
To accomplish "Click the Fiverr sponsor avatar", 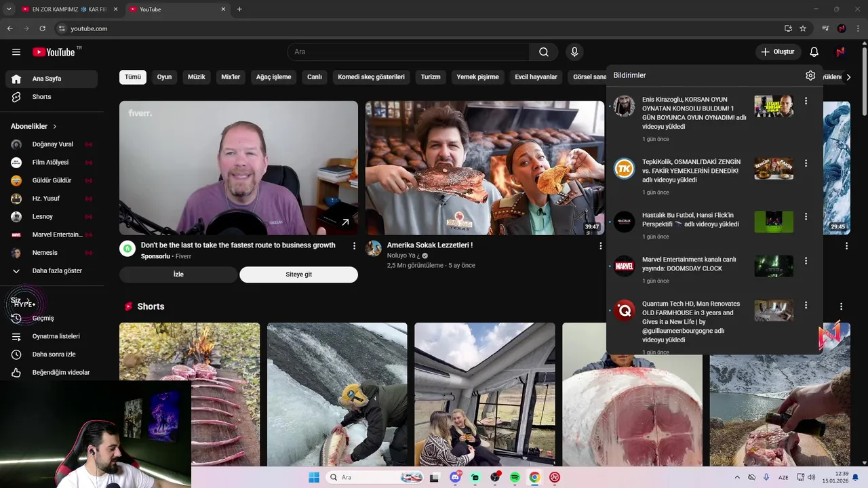I will (x=127, y=248).
